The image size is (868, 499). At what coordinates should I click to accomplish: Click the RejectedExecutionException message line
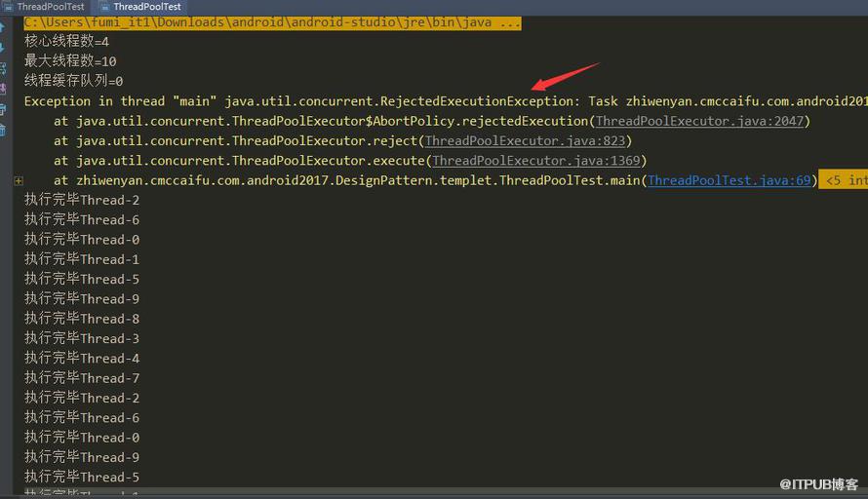pyautogui.click(x=446, y=101)
